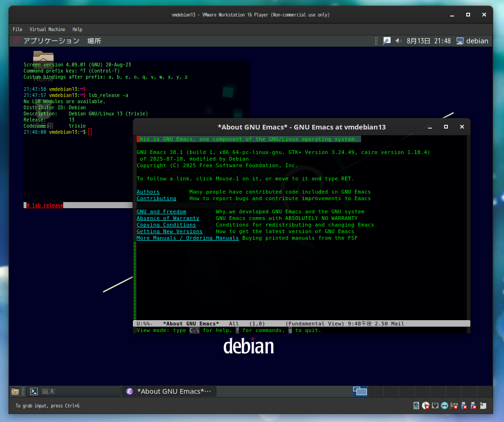Click the Emacs mode line buffer name

[191, 324]
